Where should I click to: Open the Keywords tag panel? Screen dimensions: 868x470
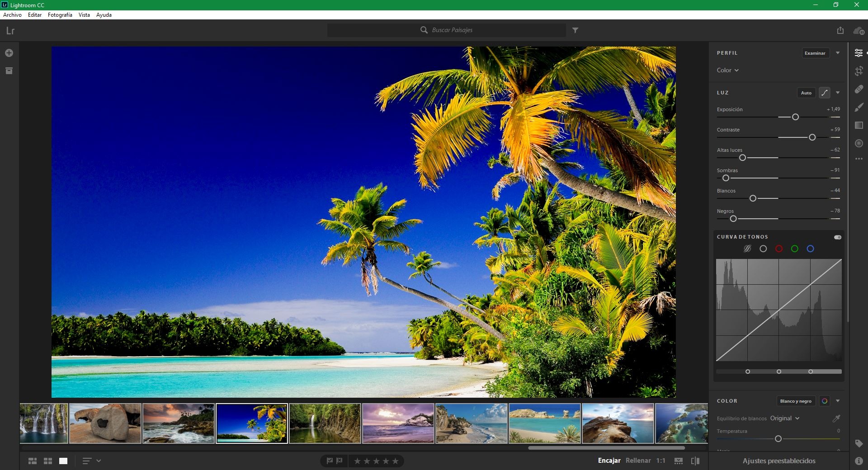coord(859,443)
